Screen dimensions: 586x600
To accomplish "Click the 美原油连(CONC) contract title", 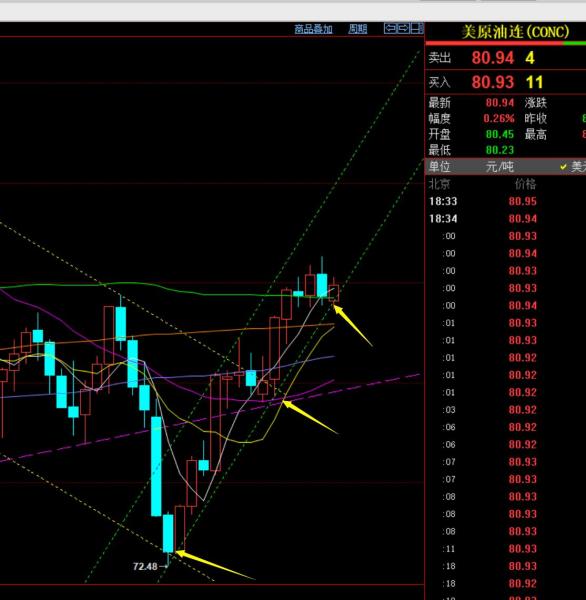I will (x=516, y=32).
